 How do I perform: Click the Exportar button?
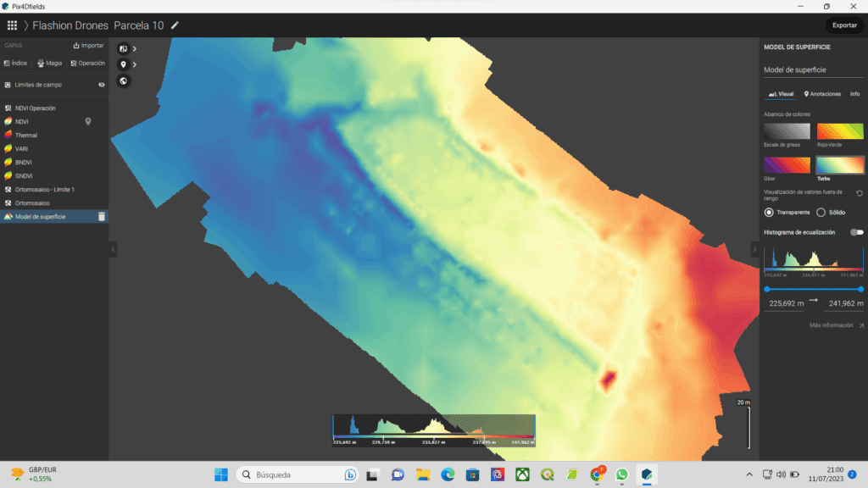pyautogui.click(x=844, y=25)
